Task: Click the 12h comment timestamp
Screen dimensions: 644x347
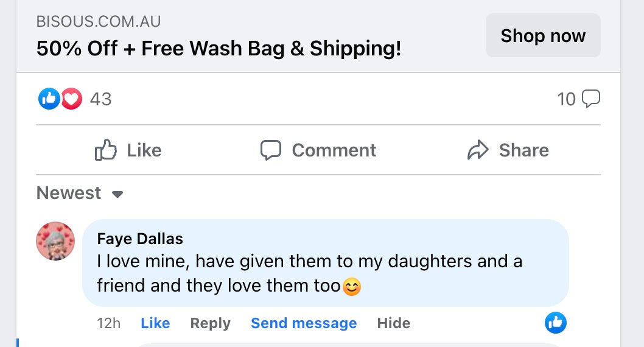Action: [x=108, y=323]
